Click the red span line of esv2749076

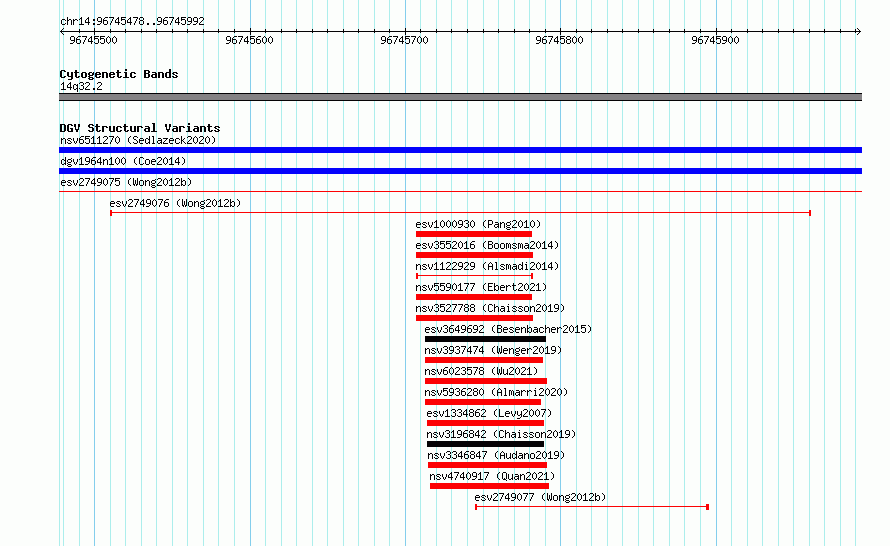460,213
